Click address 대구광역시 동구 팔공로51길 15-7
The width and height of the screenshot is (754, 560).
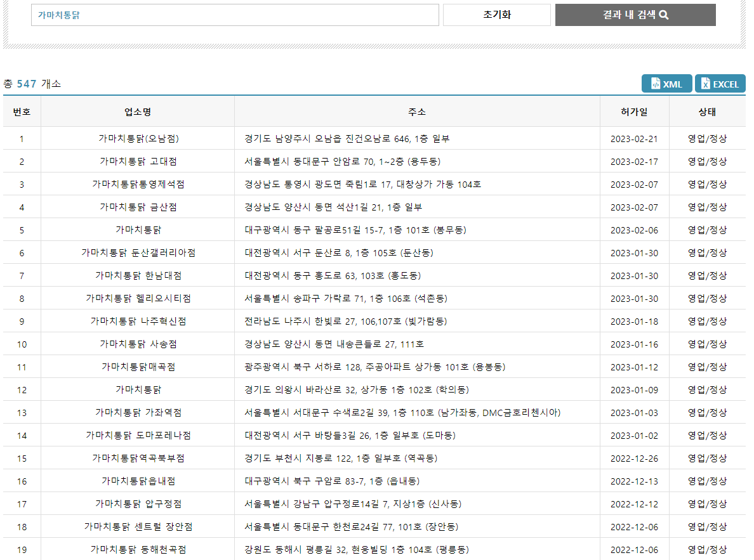[355, 230]
